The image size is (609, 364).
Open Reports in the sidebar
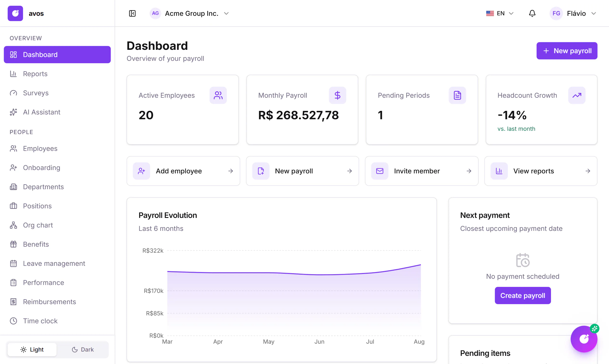click(x=57, y=74)
